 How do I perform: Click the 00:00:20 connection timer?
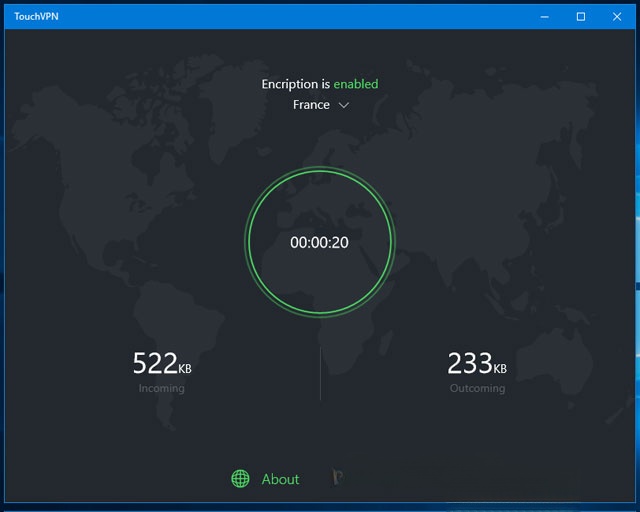click(x=320, y=243)
